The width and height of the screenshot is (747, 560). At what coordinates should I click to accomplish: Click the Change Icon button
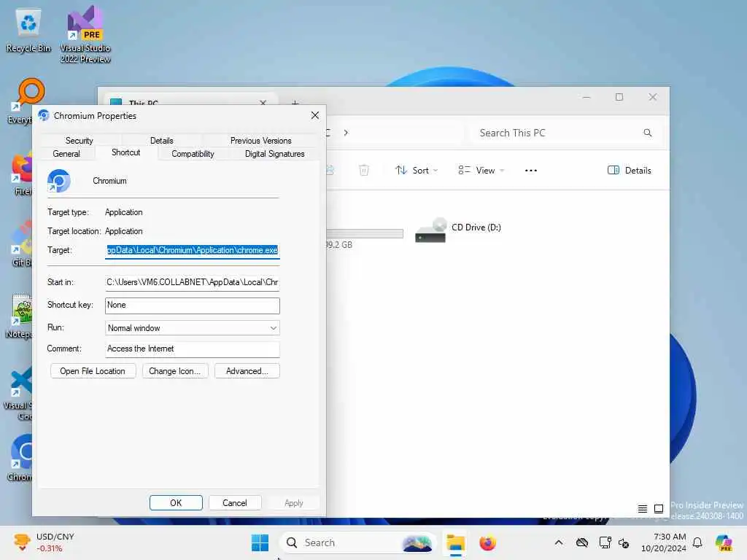[175, 371]
